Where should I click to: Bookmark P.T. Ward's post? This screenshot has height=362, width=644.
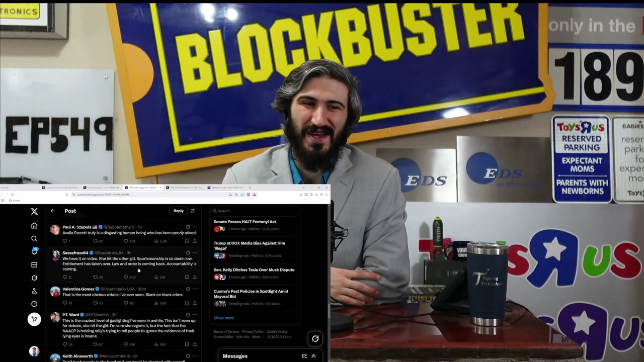click(187, 344)
